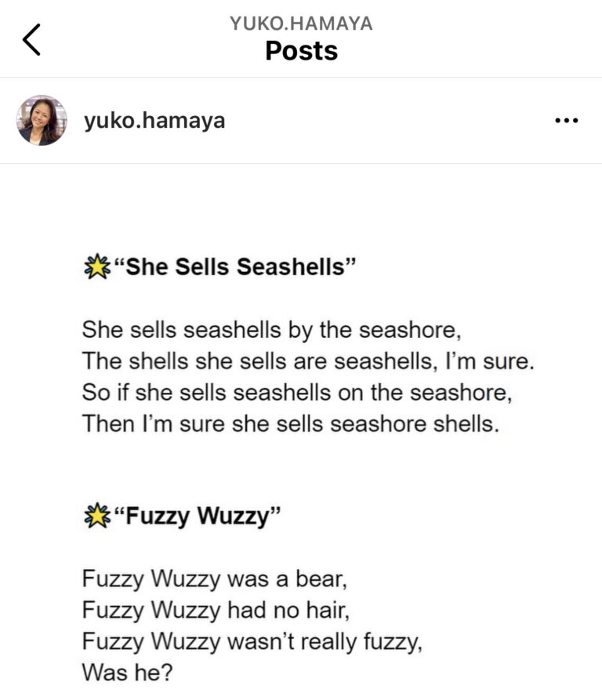Click the line "The shells she sells are seashells"
Screen dimensions: 602x700
pos(307,361)
